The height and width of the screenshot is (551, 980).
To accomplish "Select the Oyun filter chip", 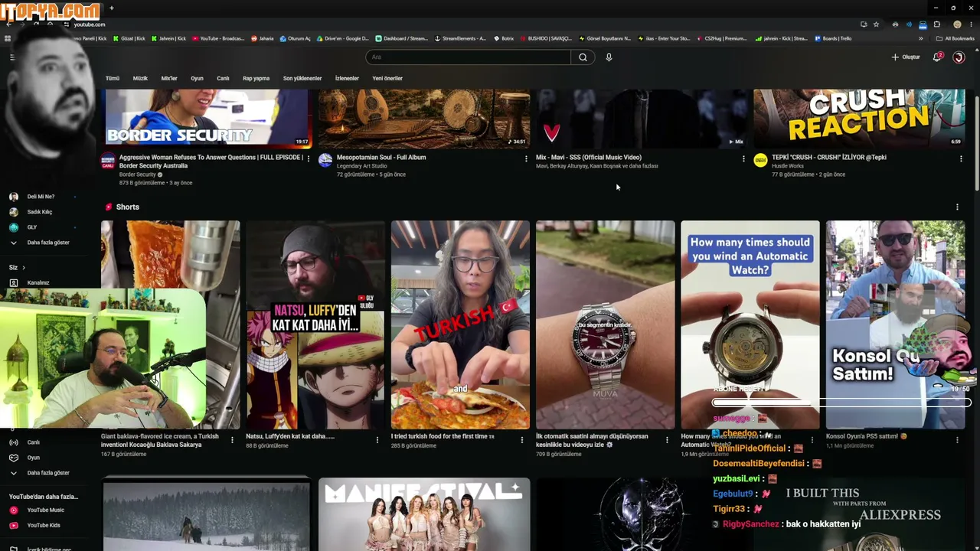I will 198,78.
